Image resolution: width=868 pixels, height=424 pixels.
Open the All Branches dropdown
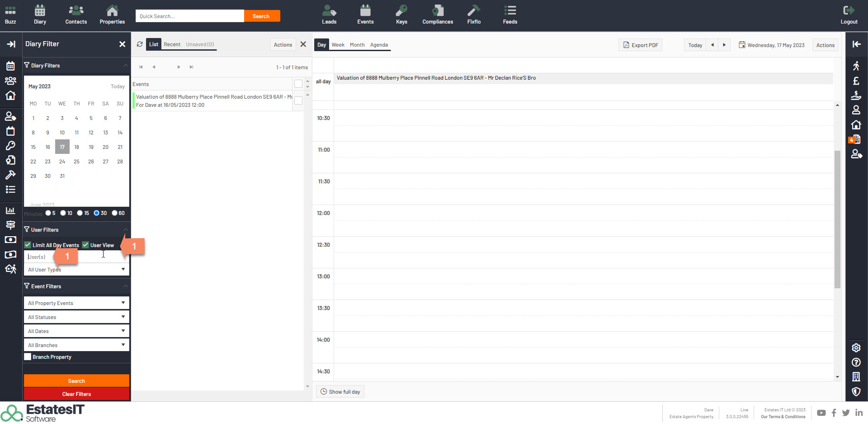coord(76,345)
